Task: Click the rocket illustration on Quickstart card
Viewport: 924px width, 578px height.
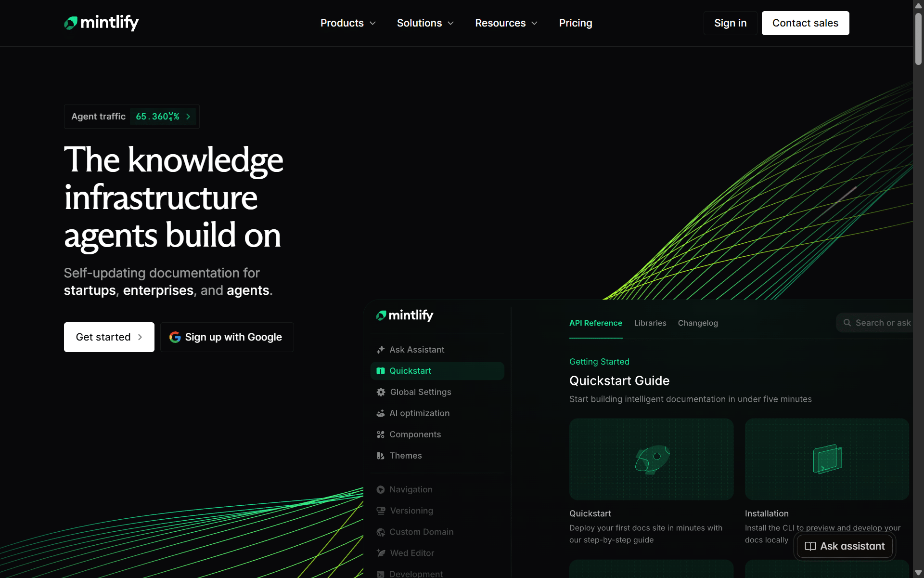Action: (x=652, y=459)
